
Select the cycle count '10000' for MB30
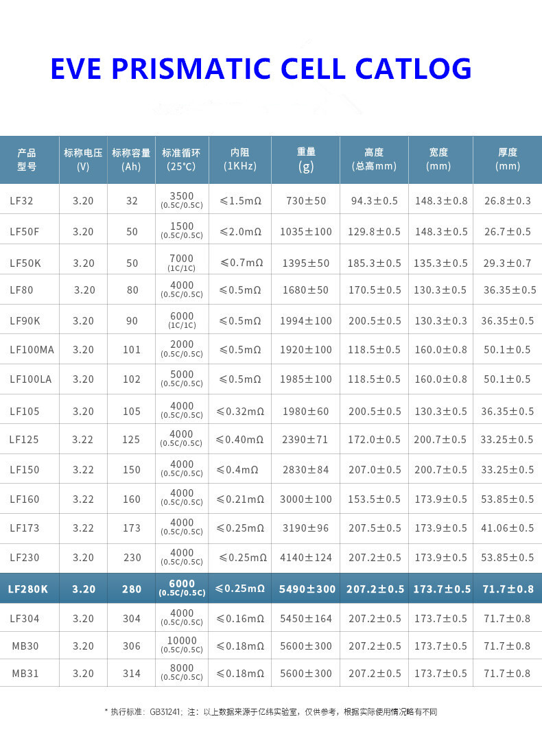pyautogui.click(x=182, y=640)
